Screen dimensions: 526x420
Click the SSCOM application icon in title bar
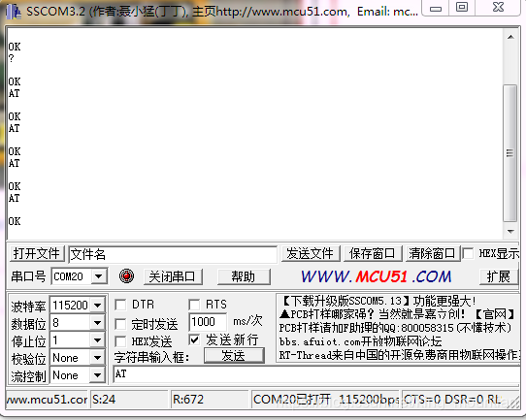(x=14, y=12)
